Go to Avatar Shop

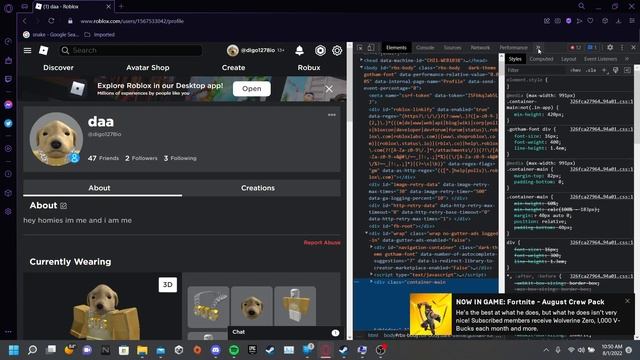(147, 68)
